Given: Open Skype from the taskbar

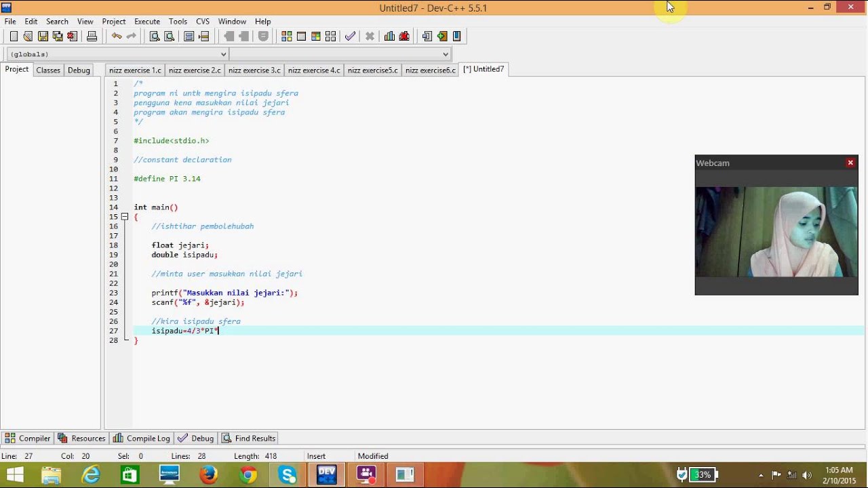Looking at the screenshot, I should click(x=288, y=474).
